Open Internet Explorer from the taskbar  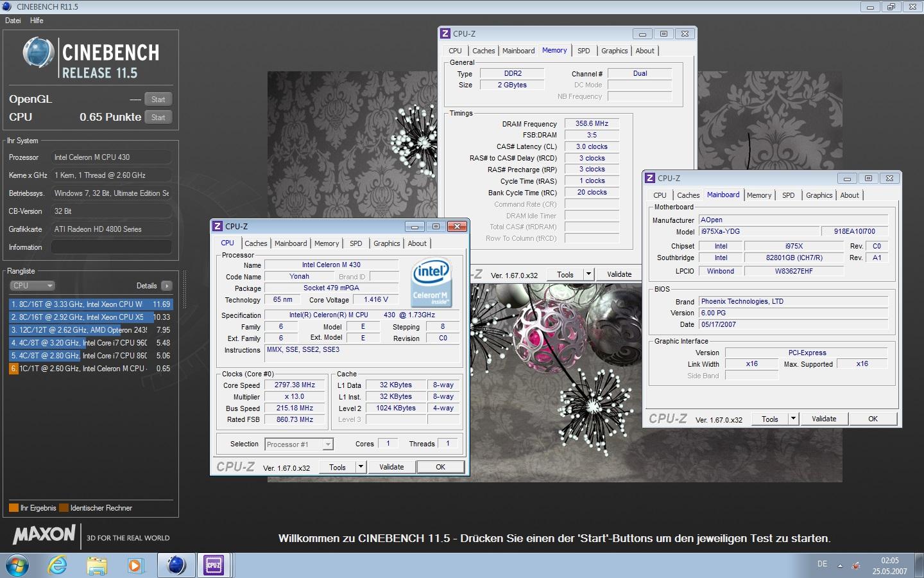tap(58, 566)
